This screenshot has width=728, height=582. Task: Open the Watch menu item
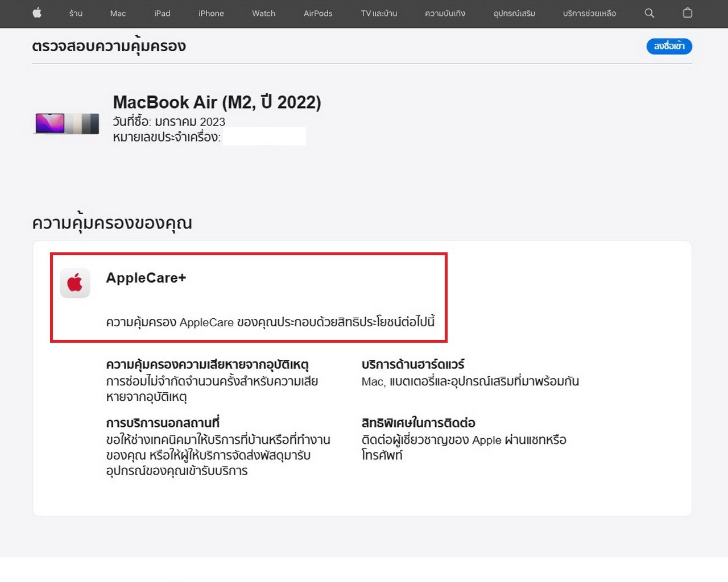pyautogui.click(x=263, y=13)
